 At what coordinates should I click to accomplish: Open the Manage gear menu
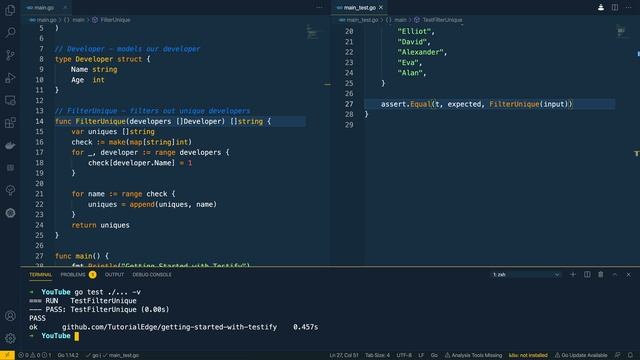click(10, 338)
